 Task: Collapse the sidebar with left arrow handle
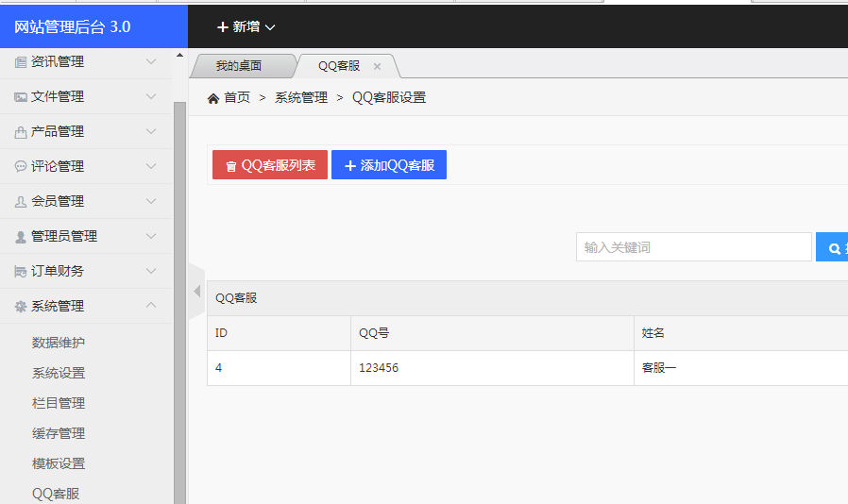click(x=196, y=292)
